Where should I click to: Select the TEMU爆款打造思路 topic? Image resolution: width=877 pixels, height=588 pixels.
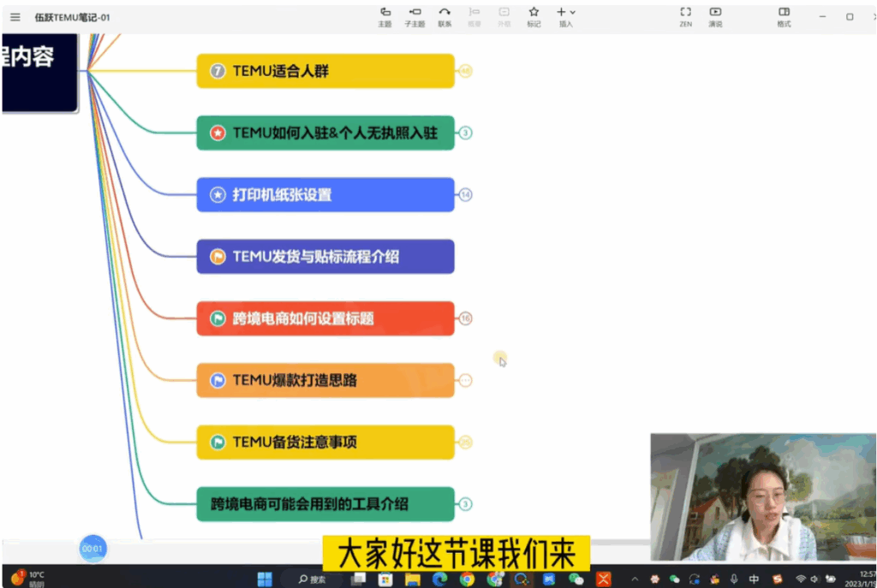pos(325,380)
